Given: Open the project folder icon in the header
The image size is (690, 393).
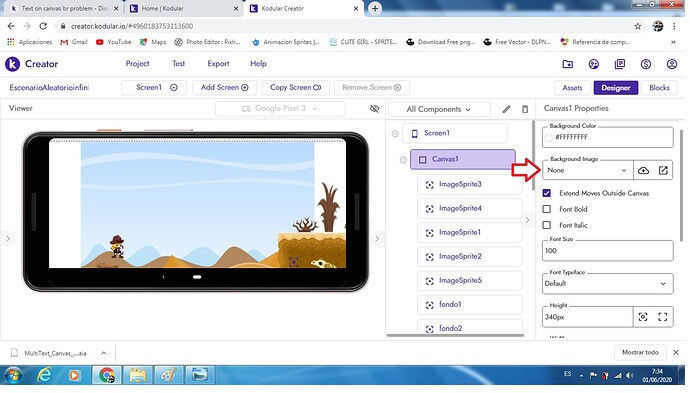Looking at the screenshot, I should click(568, 64).
